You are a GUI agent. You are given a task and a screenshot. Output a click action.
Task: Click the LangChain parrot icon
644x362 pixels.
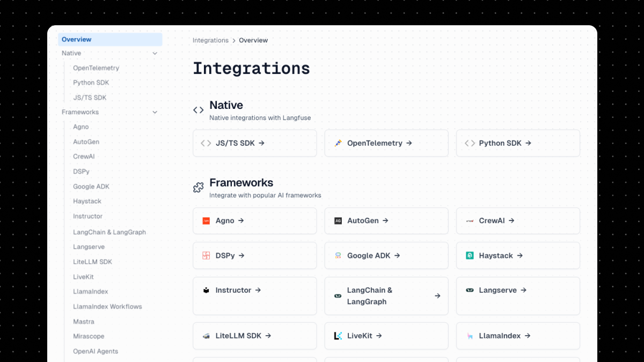338,295
